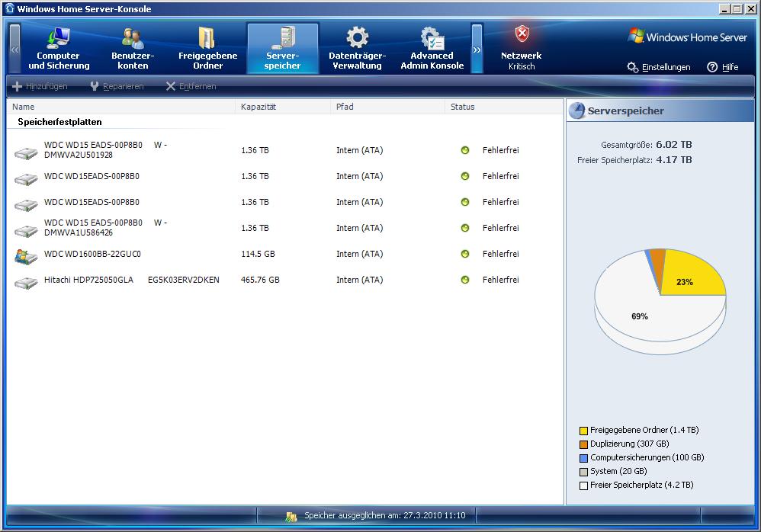
Task: Click Hinzufügen toolbar button
Action: point(40,86)
